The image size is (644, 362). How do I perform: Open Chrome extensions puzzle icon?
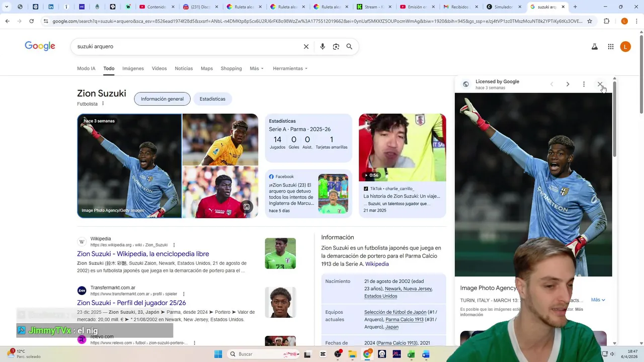606,21
